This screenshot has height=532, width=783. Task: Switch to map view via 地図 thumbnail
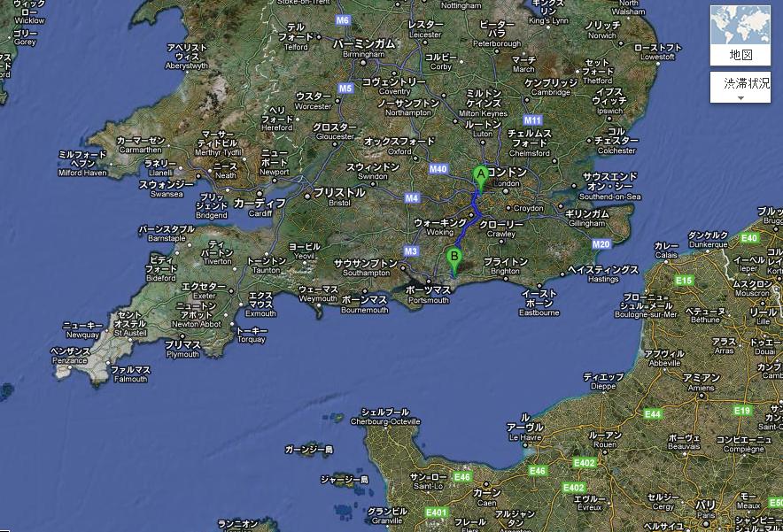740,35
